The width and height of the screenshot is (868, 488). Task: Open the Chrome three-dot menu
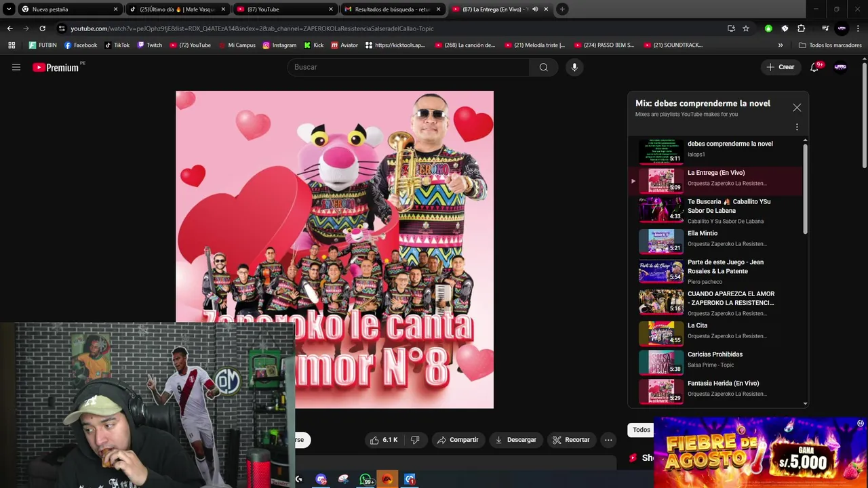(859, 28)
